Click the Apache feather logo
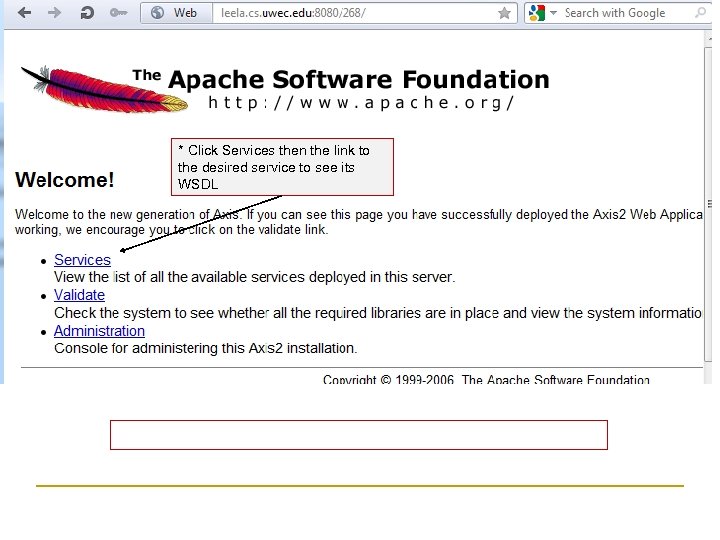This screenshot has height=540, width=720. [x=104, y=89]
